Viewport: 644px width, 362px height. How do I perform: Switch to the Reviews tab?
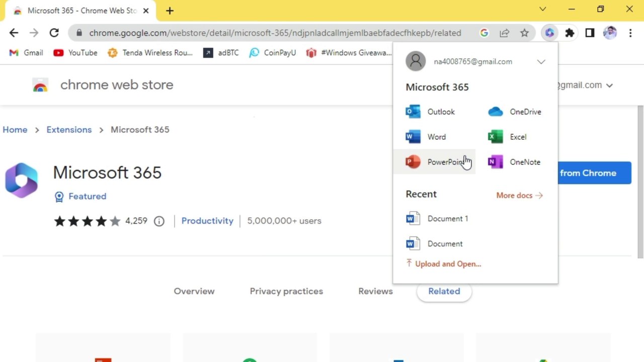tap(375, 291)
